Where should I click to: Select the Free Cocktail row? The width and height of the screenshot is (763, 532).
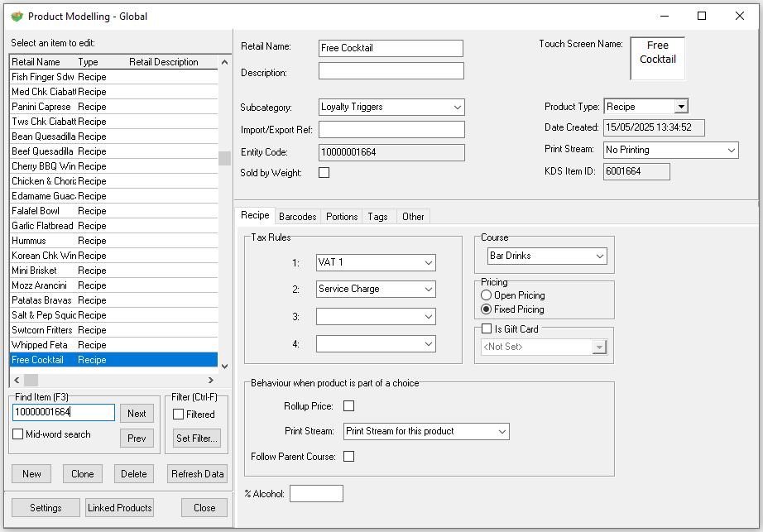114,360
